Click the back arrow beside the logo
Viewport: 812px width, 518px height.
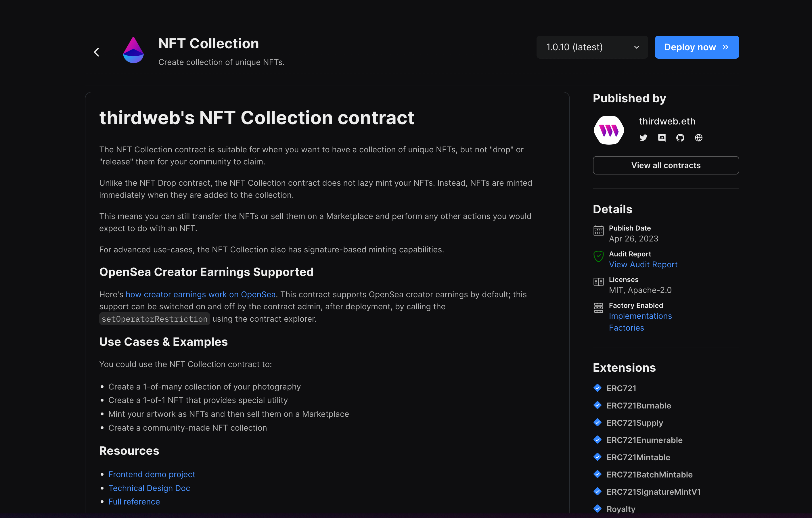coord(96,52)
